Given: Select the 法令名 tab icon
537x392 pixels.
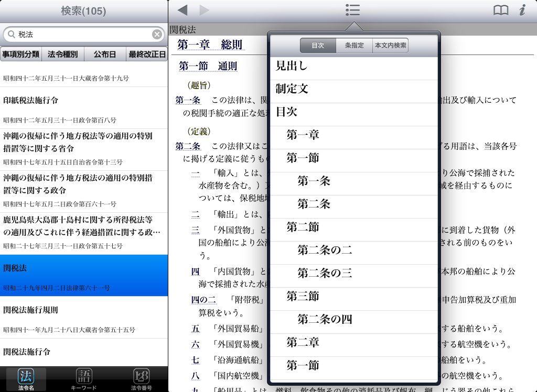Looking at the screenshot, I should tap(26, 379).
